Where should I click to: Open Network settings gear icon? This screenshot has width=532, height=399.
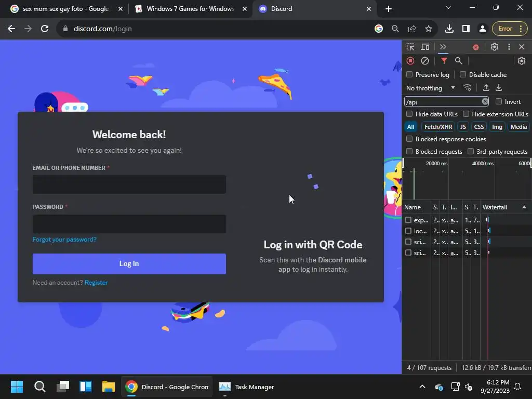[x=522, y=61]
